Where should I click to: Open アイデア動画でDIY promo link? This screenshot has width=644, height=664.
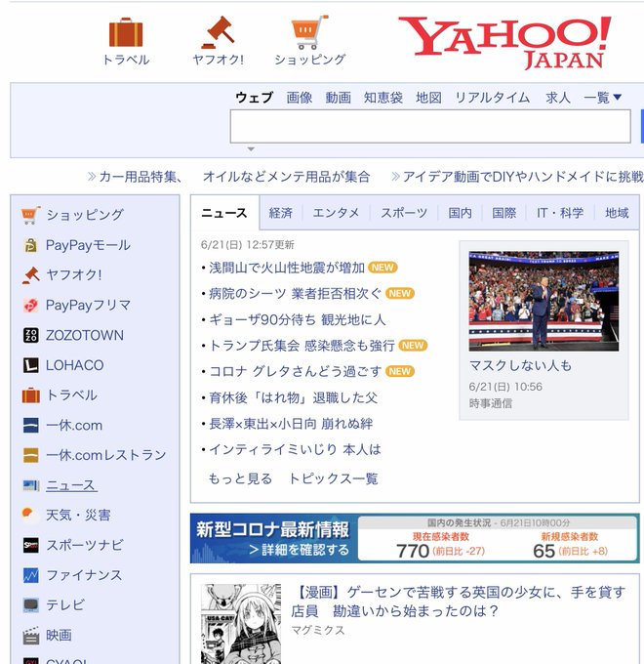[x=517, y=177]
